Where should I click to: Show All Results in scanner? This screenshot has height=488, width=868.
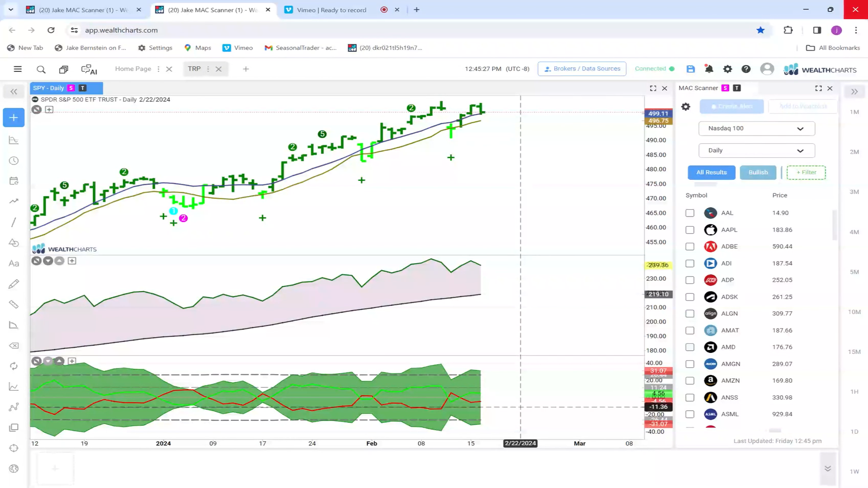712,173
